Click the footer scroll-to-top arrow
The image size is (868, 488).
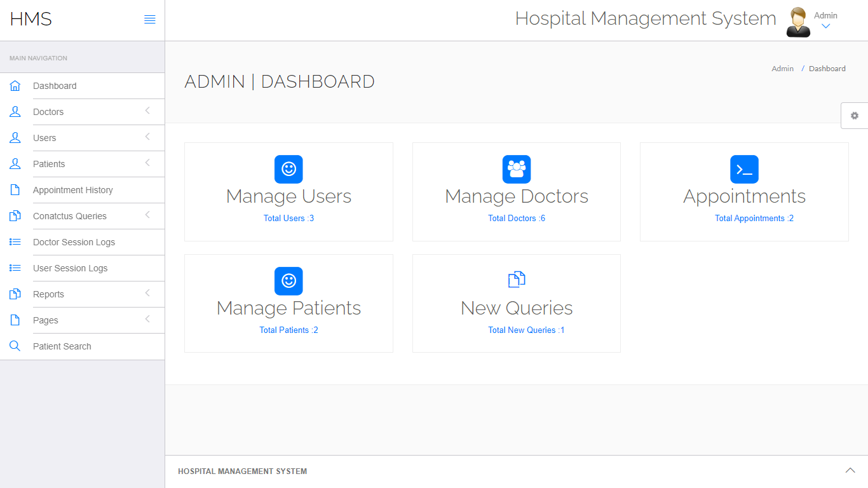coord(850,470)
